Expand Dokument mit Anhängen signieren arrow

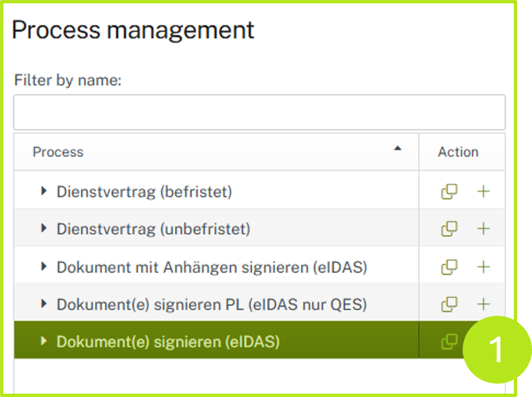[44, 267]
